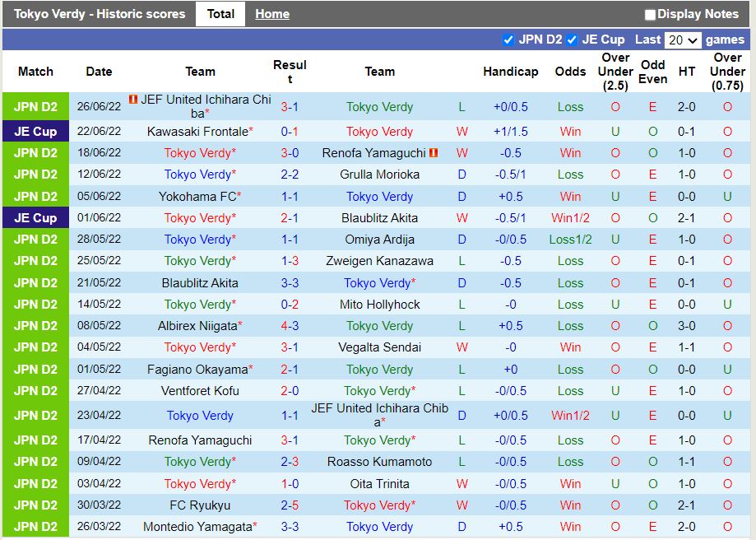Switch to the Home tab
Screen dimensions: 756x540
[x=271, y=13]
